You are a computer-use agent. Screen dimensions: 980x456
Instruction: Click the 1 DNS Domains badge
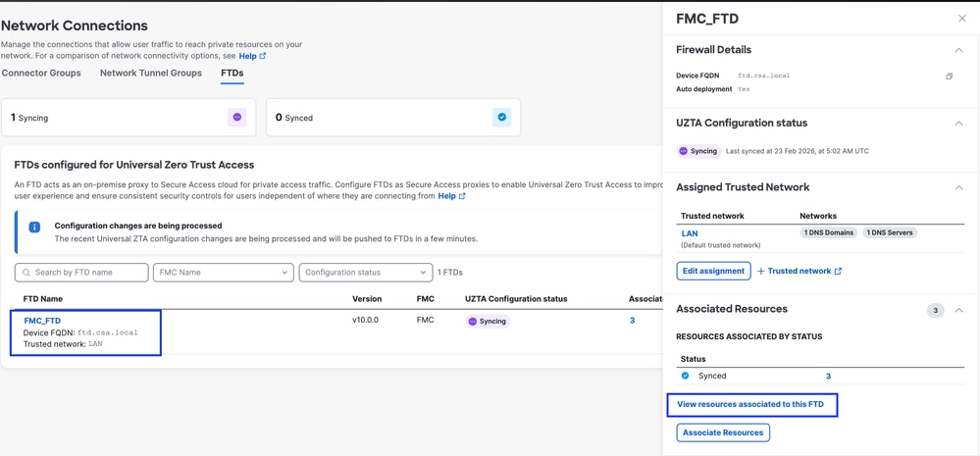point(829,232)
